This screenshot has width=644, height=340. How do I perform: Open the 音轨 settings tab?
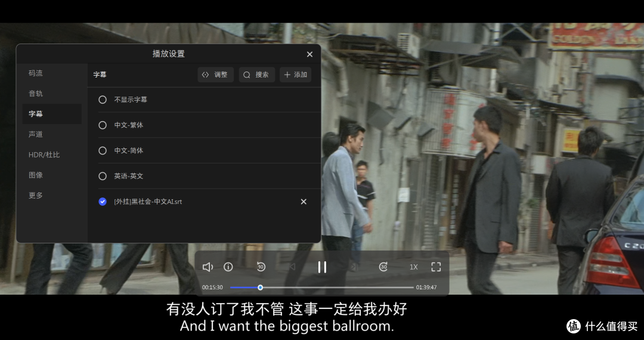tap(52, 94)
